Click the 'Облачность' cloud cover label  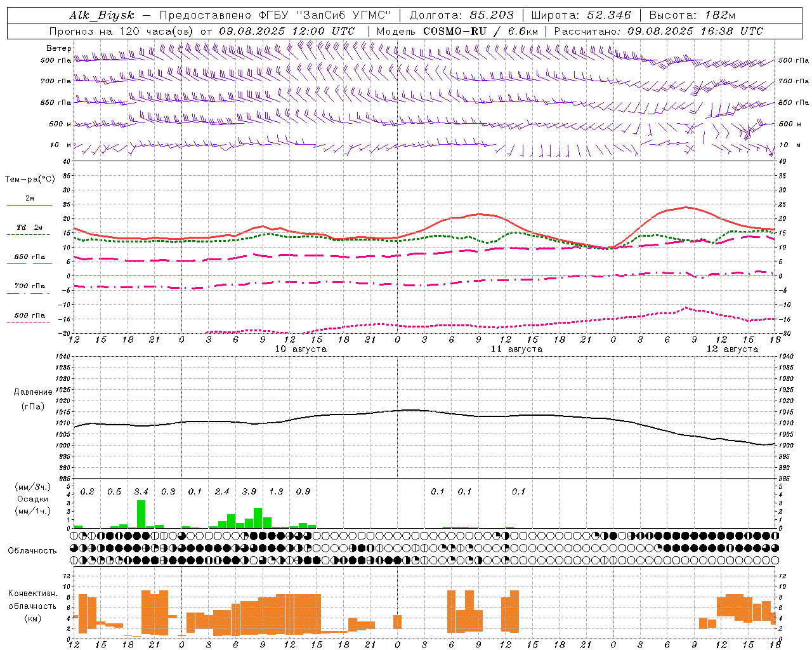pyautogui.click(x=32, y=551)
